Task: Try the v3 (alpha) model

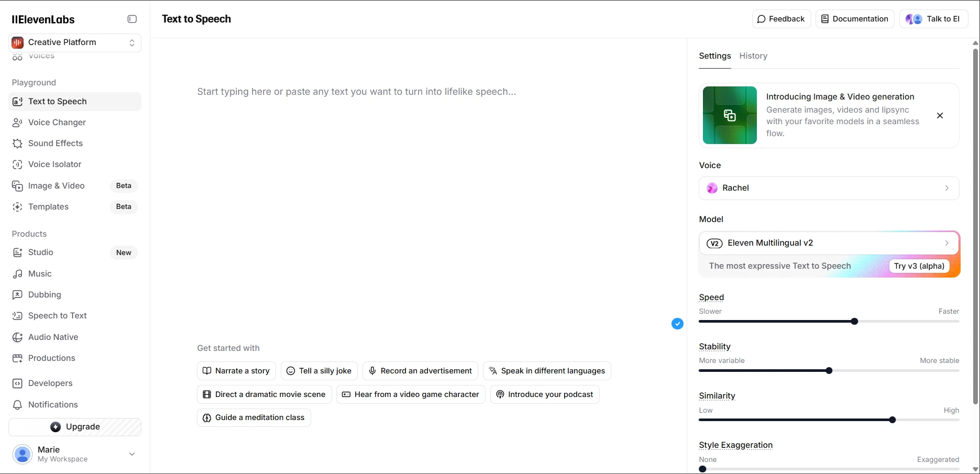Action: coord(919,266)
